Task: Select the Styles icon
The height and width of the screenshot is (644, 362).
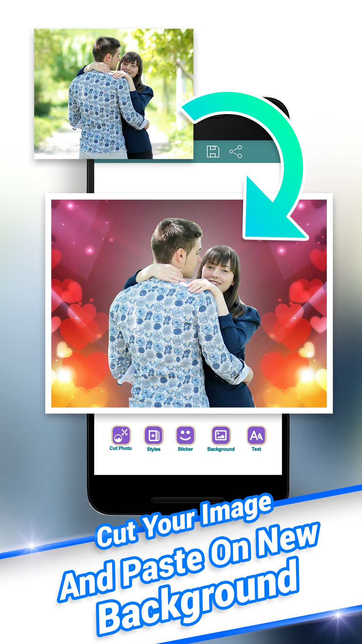Action: pos(154,435)
